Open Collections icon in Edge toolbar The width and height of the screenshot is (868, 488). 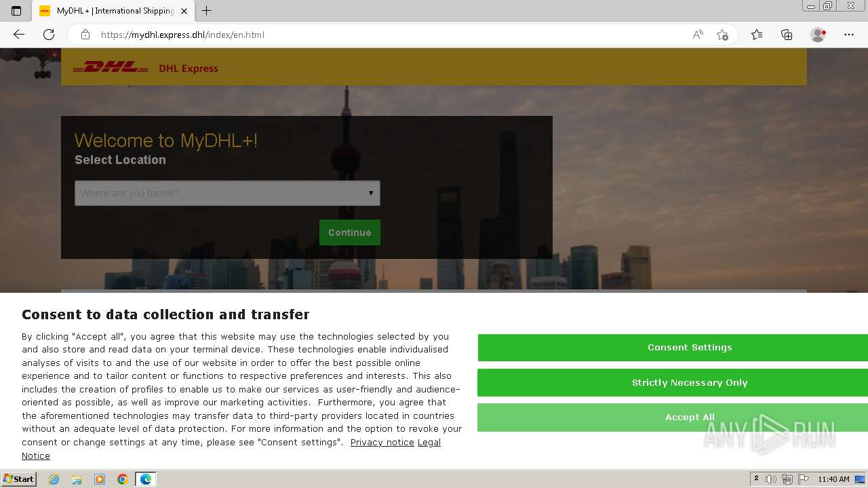(787, 35)
